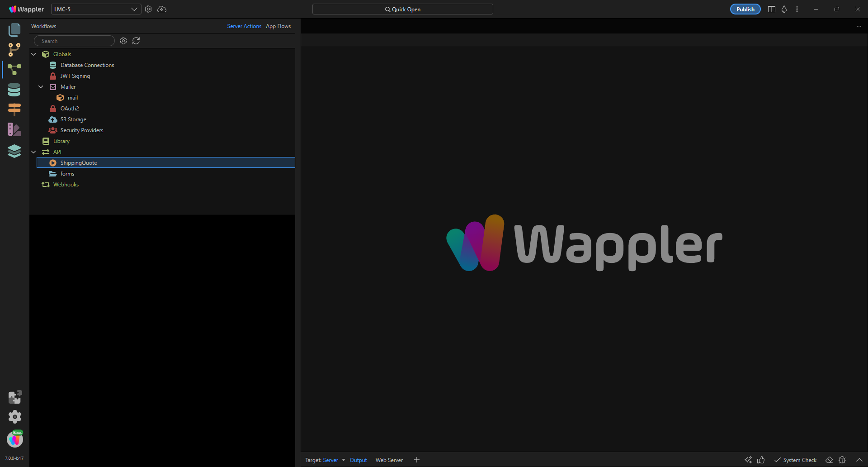Open project settings gear next to LMC-5
The image size is (868, 467).
pyautogui.click(x=148, y=9)
